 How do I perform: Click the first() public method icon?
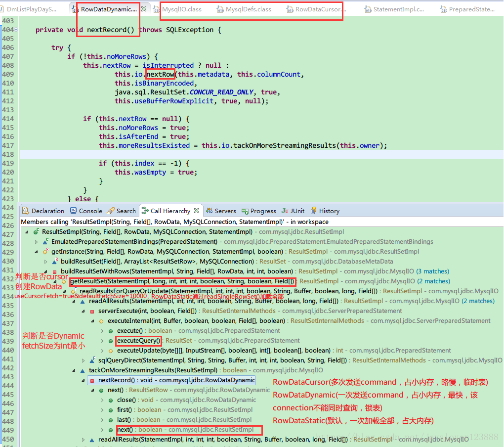point(111,410)
